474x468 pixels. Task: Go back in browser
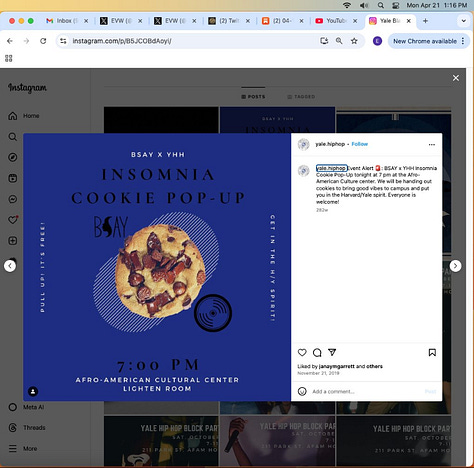coord(10,41)
